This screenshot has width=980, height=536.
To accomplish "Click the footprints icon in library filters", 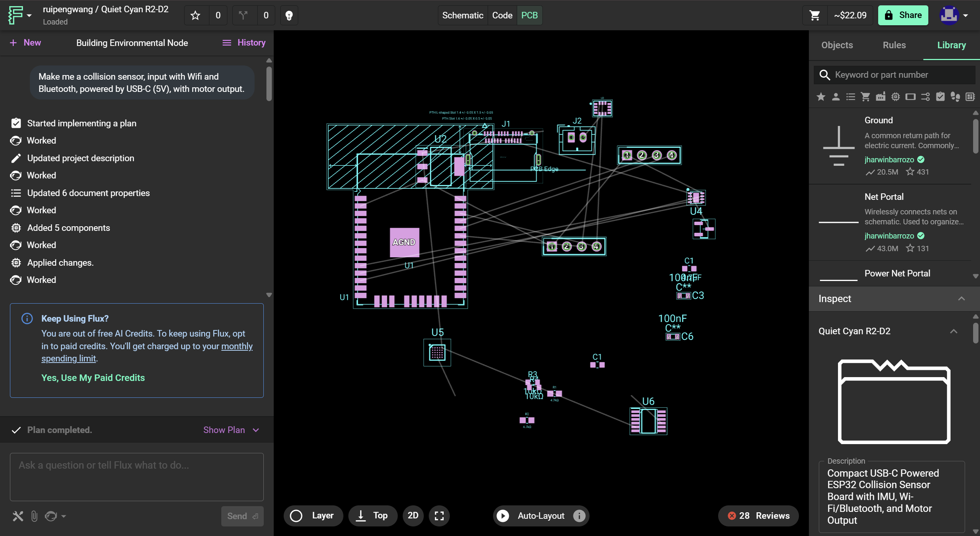I will (955, 97).
